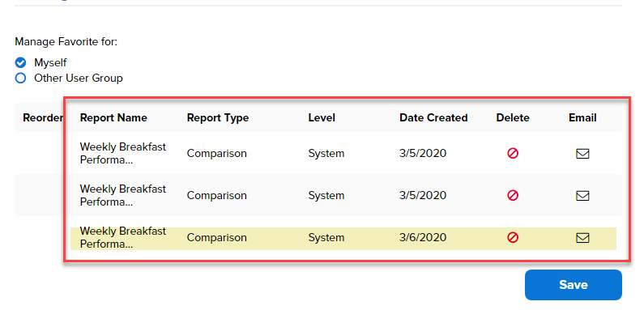This screenshot has width=644, height=310.
Task: Click the Reorder column header
Action: [43, 118]
